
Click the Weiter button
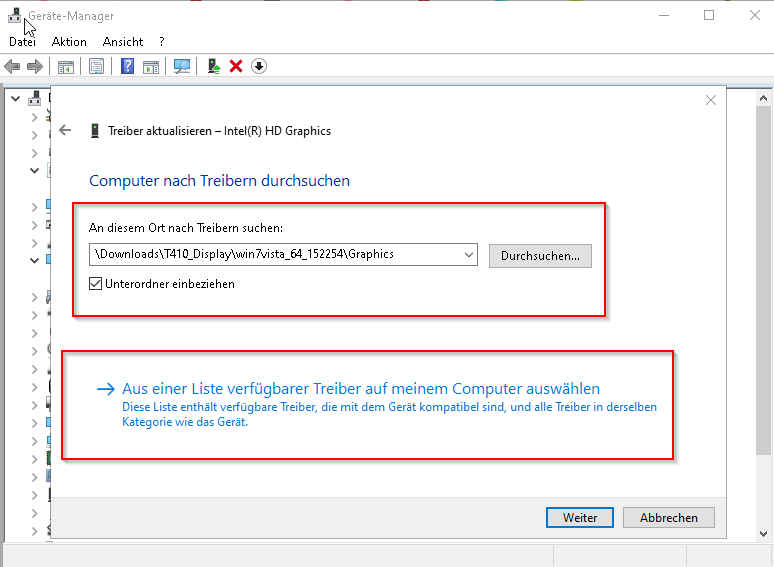pyautogui.click(x=580, y=518)
